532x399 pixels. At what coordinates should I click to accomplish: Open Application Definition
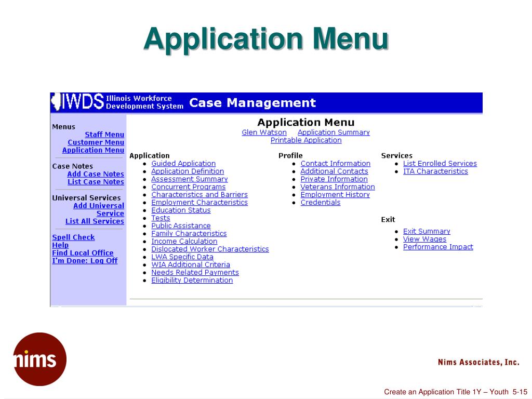click(188, 171)
